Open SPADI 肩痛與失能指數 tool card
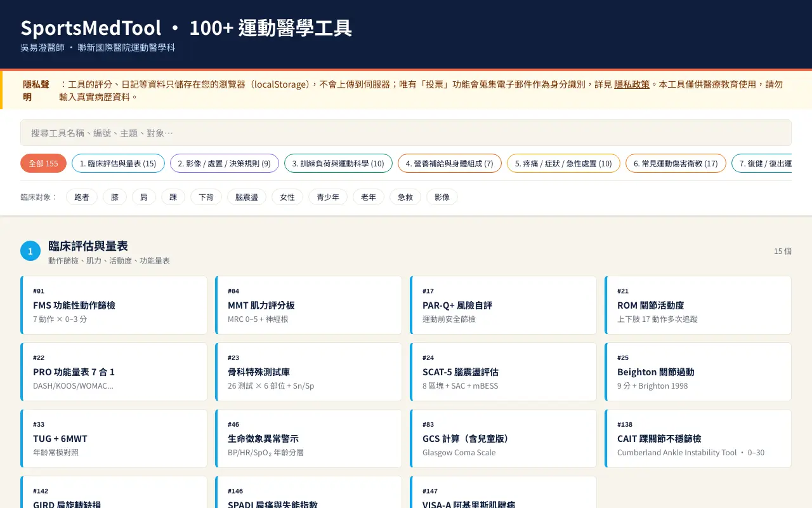812x508 pixels. pos(309,493)
